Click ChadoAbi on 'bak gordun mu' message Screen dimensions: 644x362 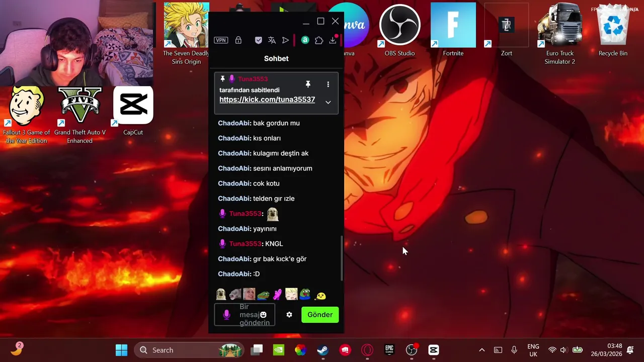[x=234, y=123]
